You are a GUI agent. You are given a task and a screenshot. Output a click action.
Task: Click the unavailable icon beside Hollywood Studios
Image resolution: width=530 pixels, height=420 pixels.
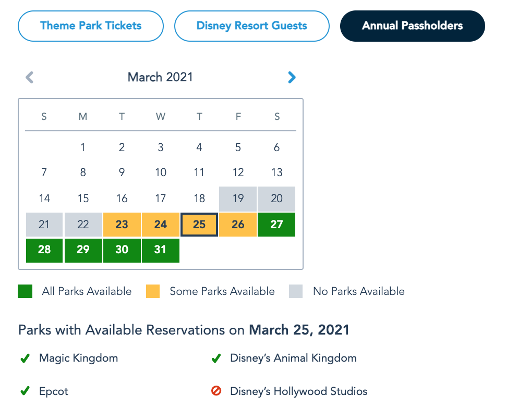click(216, 391)
